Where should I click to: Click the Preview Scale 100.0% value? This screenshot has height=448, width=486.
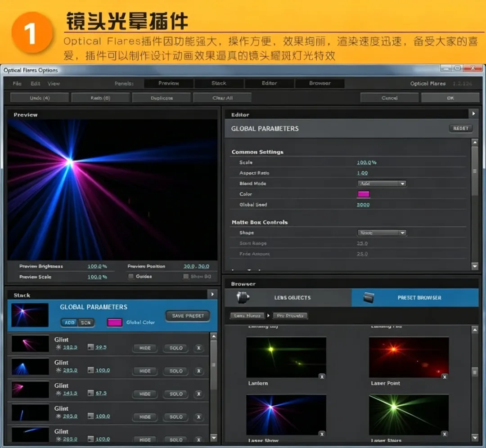coord(97,277)
